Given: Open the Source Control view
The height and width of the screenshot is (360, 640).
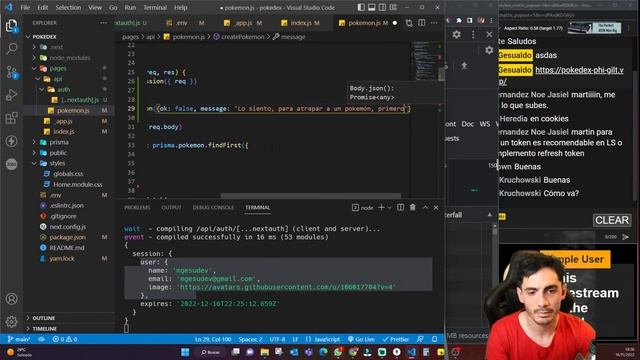Looking at the screenshot, I should click(x=11, y=72).
